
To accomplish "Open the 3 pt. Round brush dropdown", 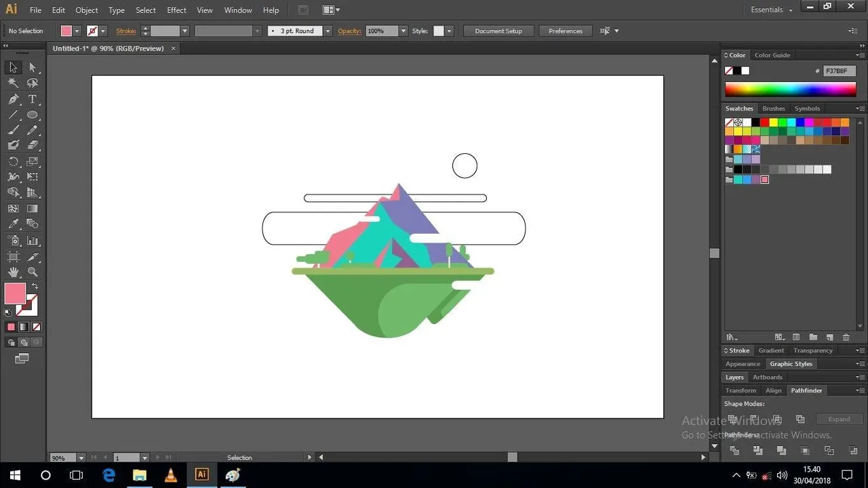I will [328, 31].
